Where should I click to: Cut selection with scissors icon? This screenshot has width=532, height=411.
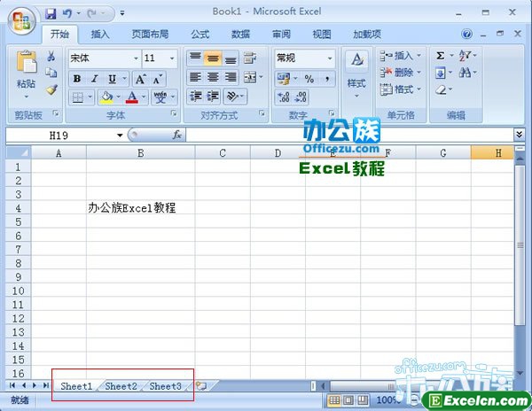51,56
